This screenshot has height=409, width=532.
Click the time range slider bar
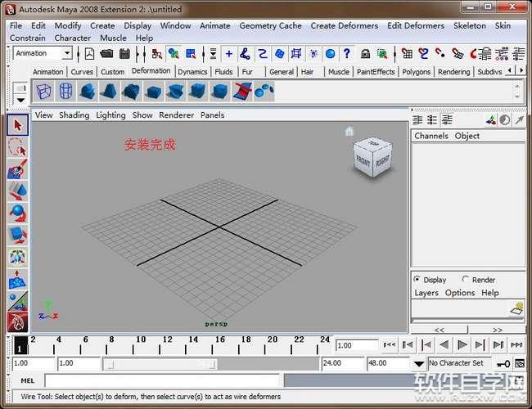tap(160, 365)
